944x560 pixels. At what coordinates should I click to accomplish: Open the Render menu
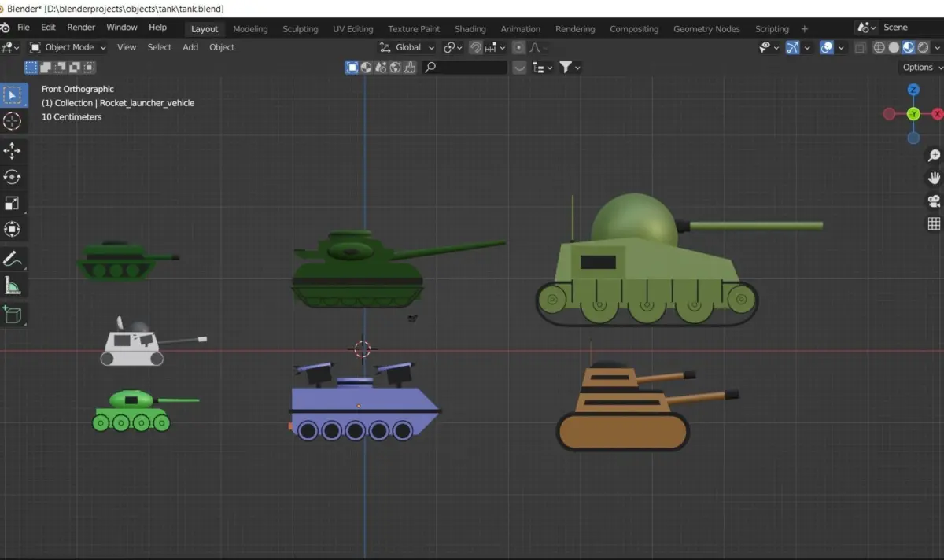81,28
